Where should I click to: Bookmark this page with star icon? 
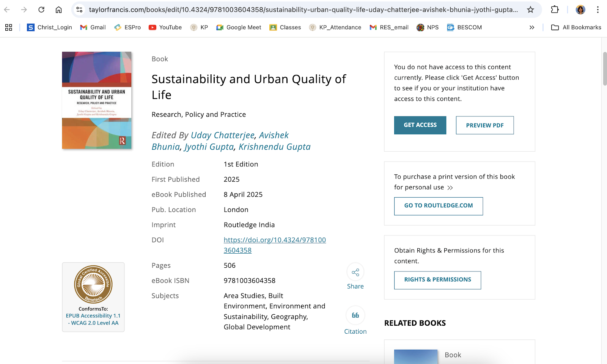530,9
